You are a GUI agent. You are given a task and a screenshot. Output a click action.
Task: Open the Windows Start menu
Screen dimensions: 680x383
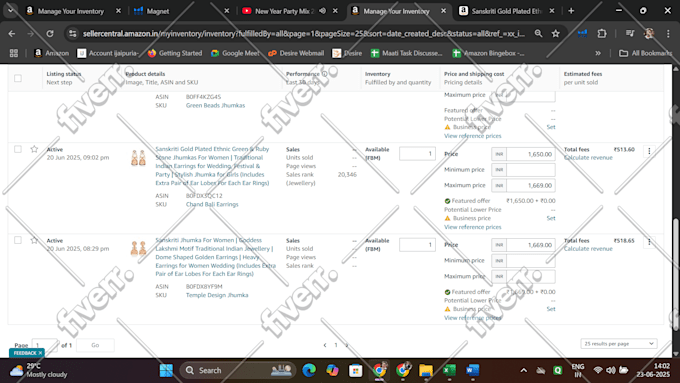[x=166, y=370]
